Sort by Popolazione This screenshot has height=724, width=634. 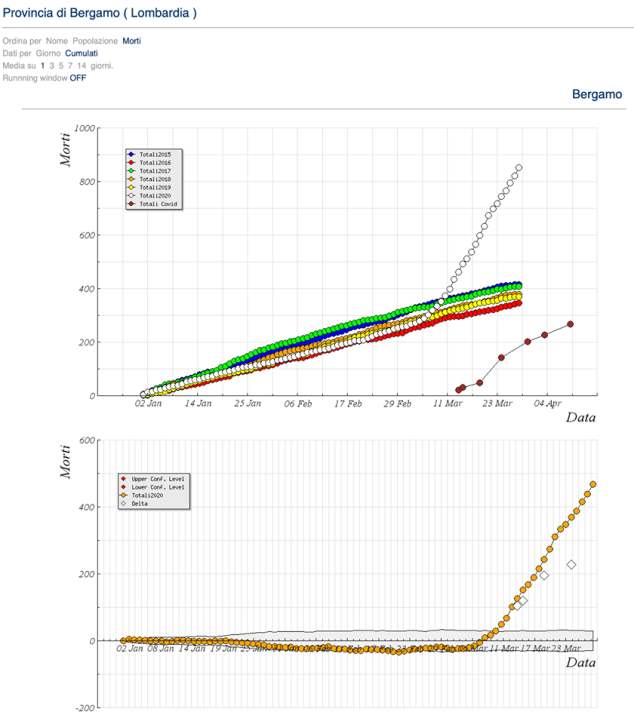(96, 41)
